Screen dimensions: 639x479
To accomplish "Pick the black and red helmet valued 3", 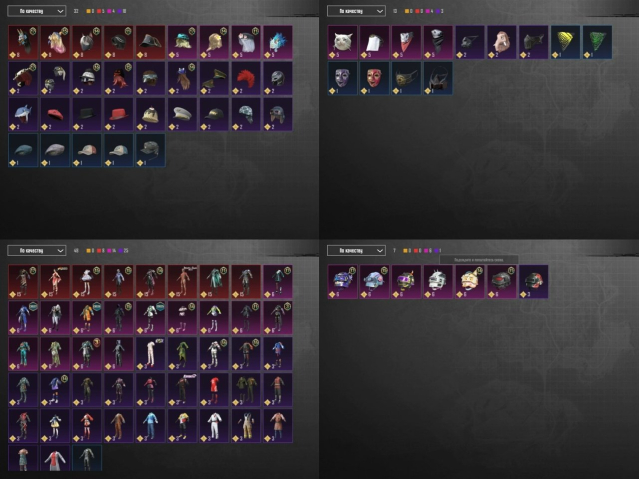I will 533,282.
